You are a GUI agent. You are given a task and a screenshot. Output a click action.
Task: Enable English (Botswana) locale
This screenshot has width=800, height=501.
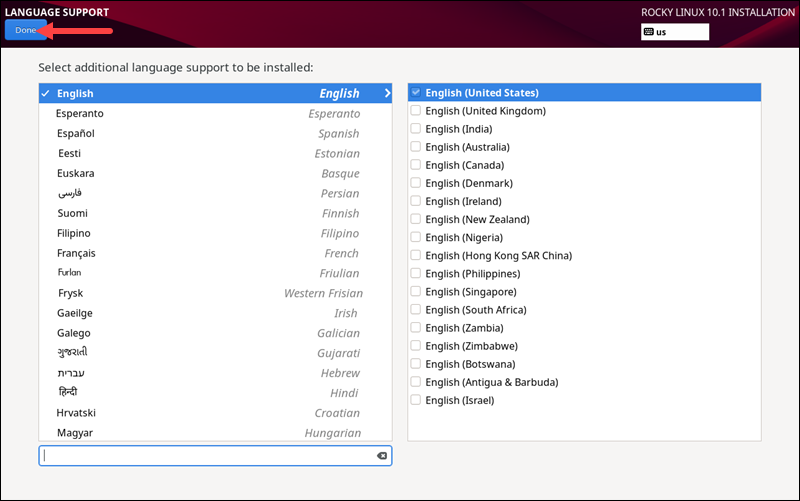click(416, 364)
